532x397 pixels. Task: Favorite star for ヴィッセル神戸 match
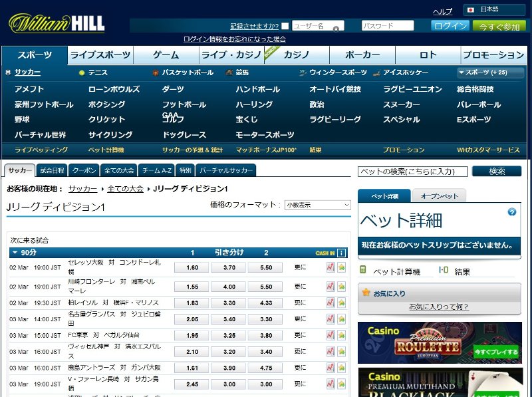pyautogui.click(x=341, y=352)
